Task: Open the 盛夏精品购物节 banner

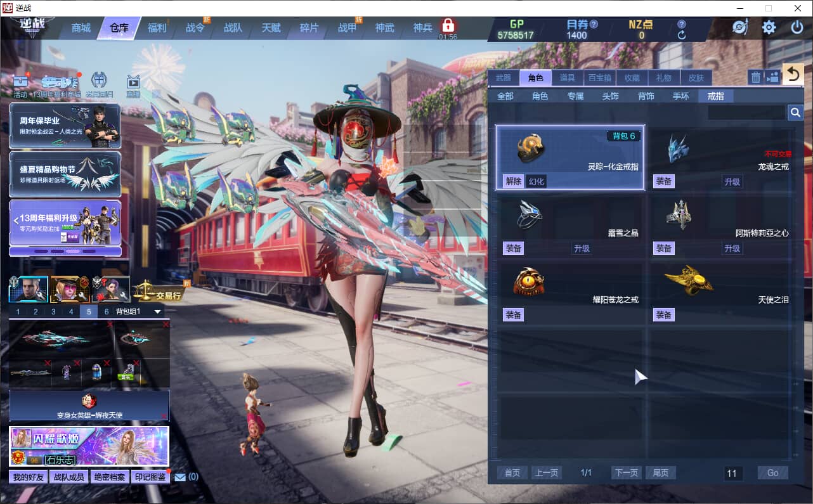Action: pyautogui.click(x=65, y=174)
